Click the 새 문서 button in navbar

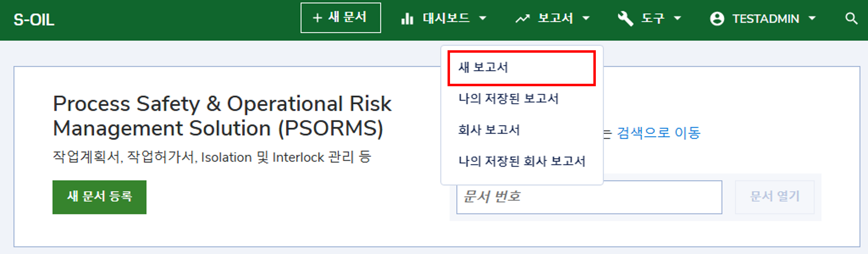[341, 18]
